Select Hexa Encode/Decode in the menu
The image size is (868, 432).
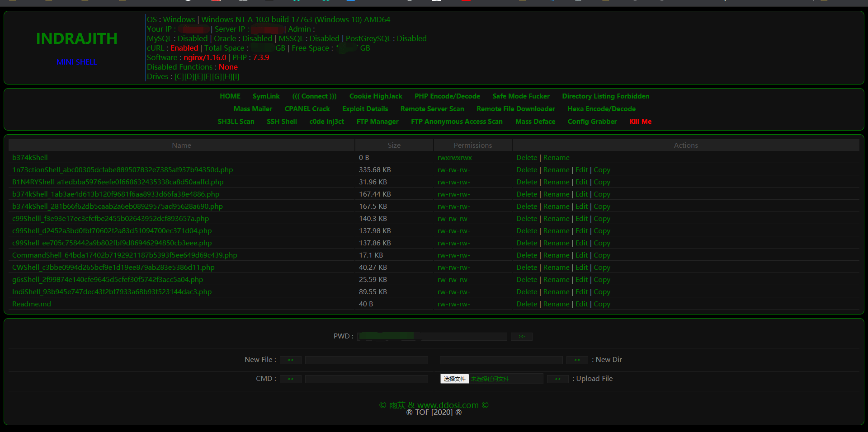coord(601,109)
